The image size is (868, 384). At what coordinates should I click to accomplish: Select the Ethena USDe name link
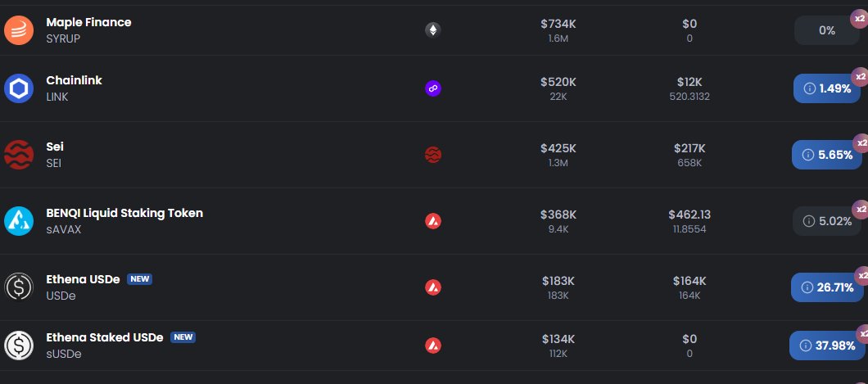pyautogui.click(x=83, y=279)
